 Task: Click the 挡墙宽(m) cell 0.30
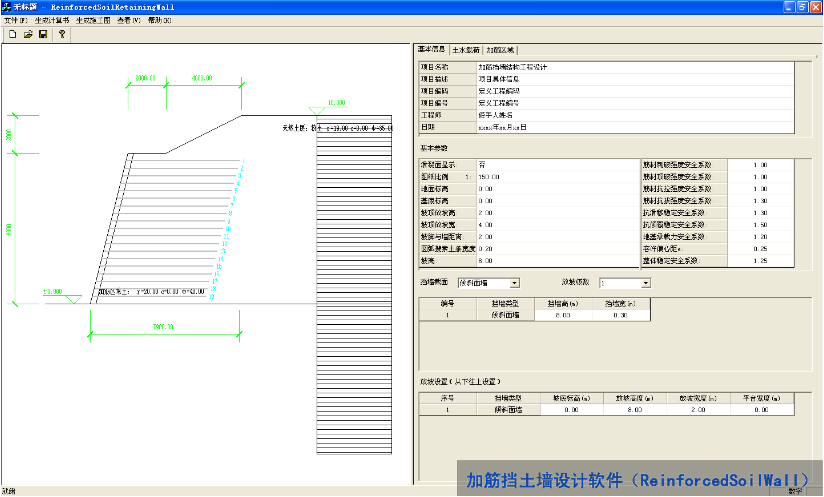point(621,315)
